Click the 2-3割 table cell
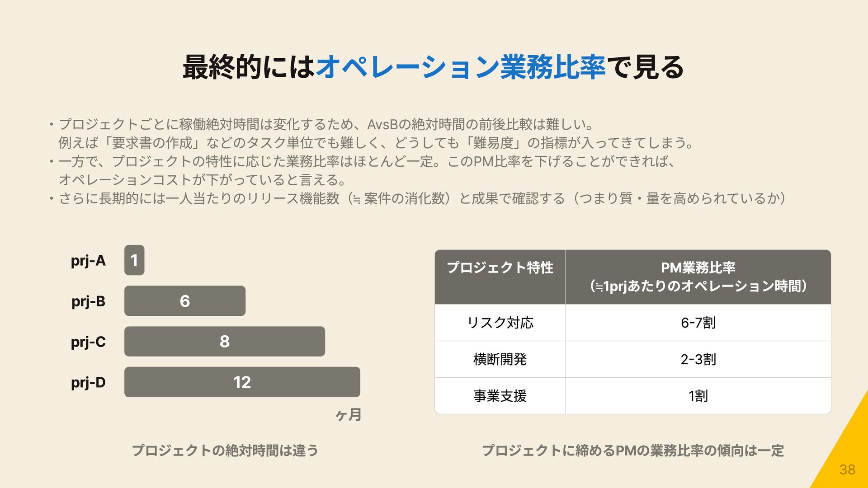Viewport: 868px width, 488px height. click(698, 359)
